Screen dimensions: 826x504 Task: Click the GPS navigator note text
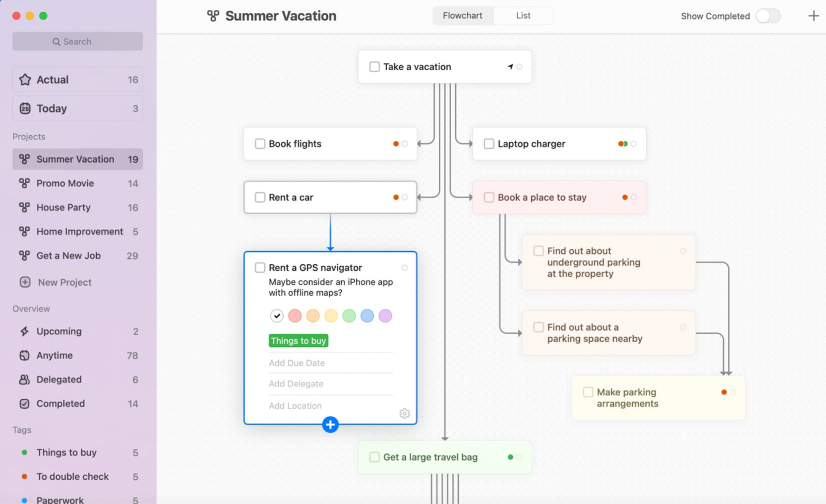click(330, 287)
